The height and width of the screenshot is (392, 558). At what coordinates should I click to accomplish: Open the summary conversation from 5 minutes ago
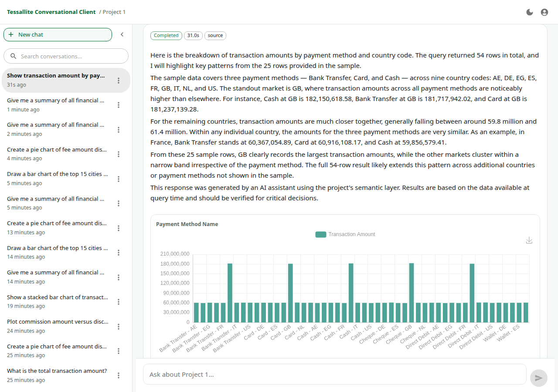66,203
